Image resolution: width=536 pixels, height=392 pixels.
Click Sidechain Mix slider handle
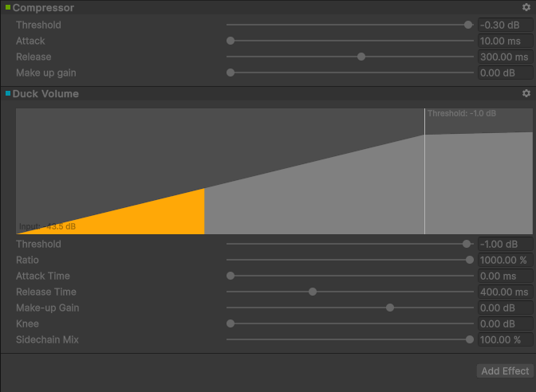click(x=470, y=339)
